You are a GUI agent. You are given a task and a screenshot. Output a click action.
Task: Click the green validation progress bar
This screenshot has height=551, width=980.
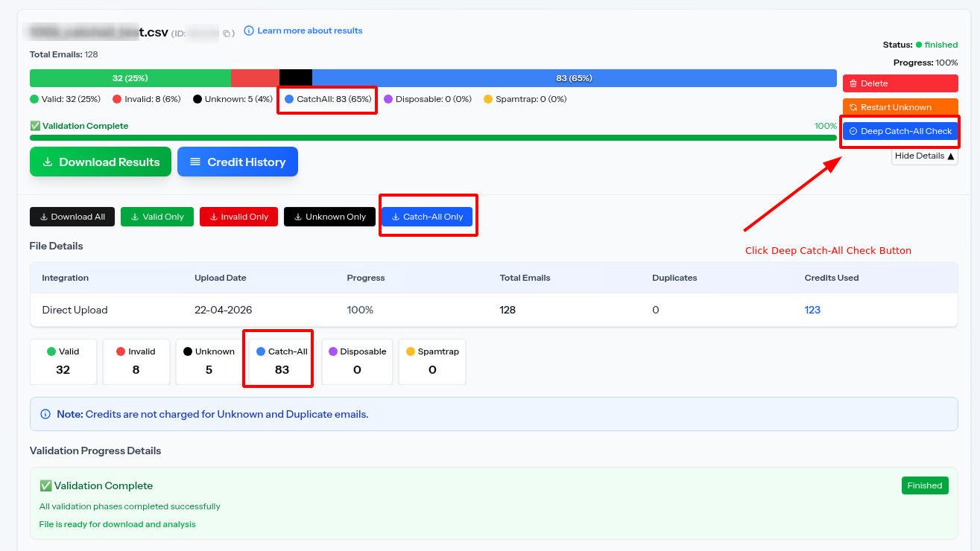pyautogui.click(x=433, y=138)
